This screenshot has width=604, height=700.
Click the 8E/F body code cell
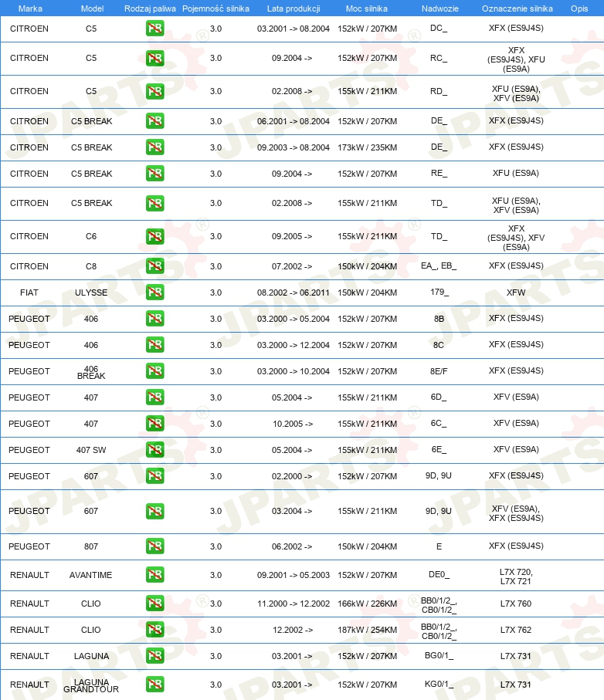point(439,371)
